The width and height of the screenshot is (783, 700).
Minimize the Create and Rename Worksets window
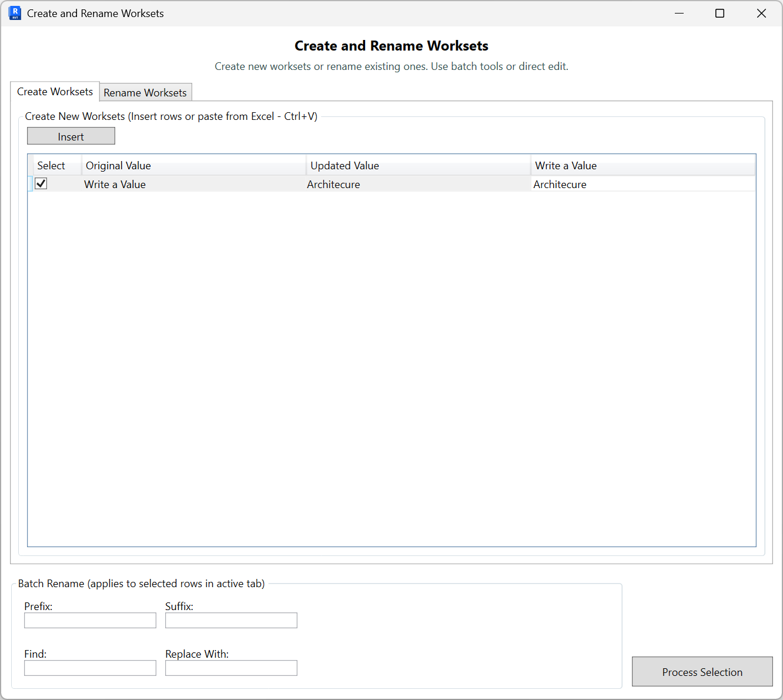(x=679, y=13)
